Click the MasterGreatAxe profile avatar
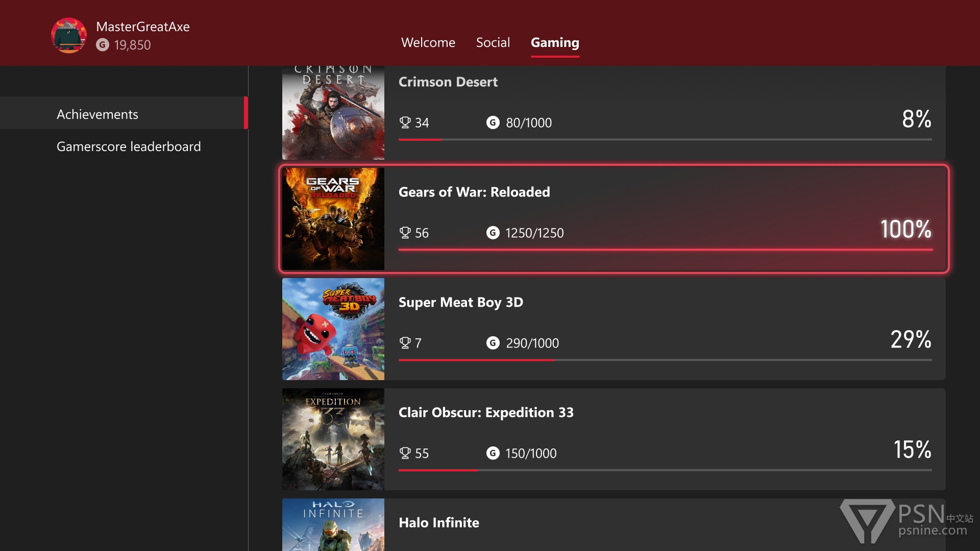980x551 pixels. point(69,35)
